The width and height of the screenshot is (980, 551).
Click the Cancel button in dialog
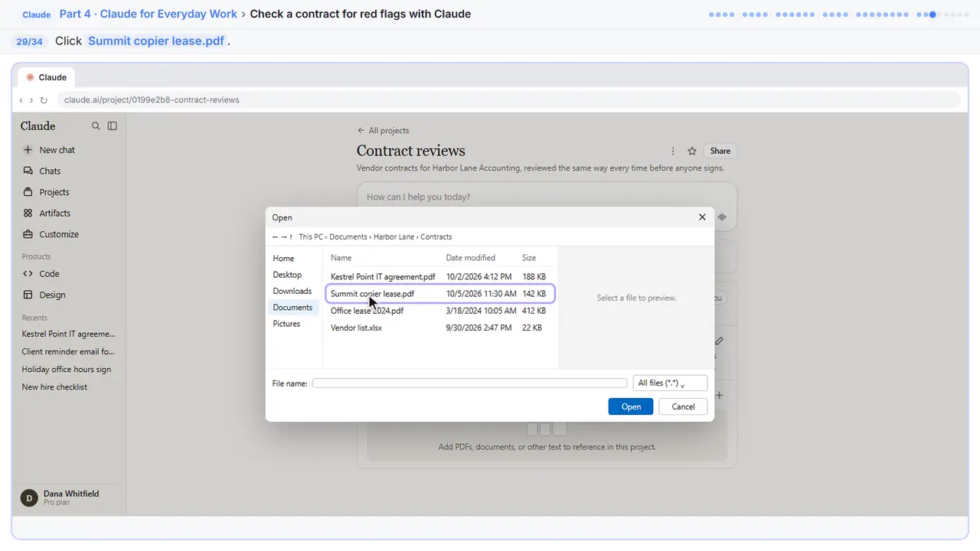pyautogui.click(x=683, y=406)
